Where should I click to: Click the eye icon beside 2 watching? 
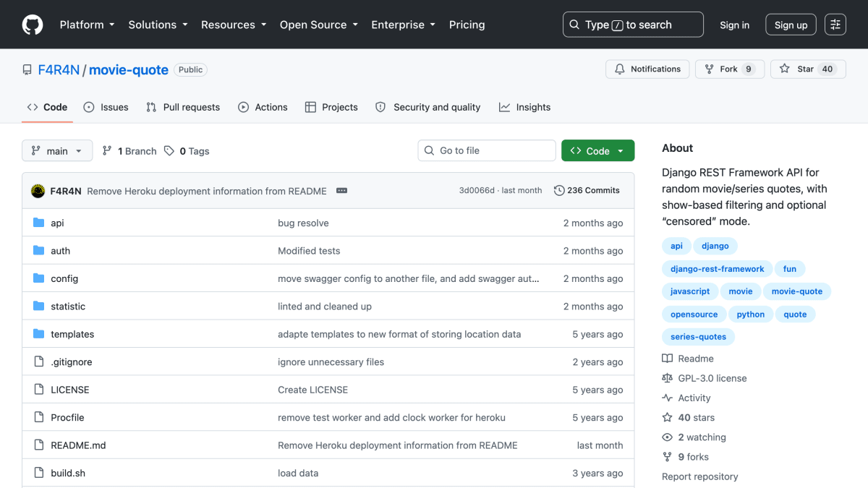tap(667, 437)
